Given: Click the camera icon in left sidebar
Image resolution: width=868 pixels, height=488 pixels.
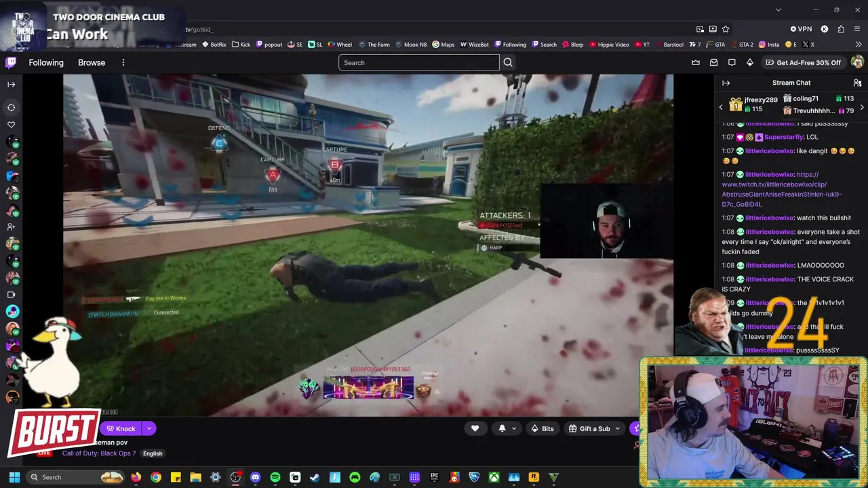Looking at the screenshot, I should point(12,295).
